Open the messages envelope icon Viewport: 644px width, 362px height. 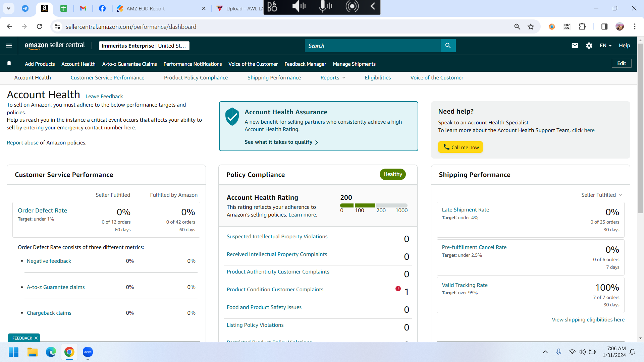point(575,46)
